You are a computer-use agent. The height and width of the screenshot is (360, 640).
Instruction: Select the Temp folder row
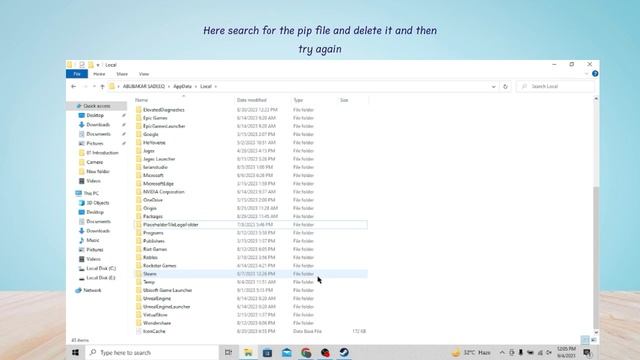251,282
